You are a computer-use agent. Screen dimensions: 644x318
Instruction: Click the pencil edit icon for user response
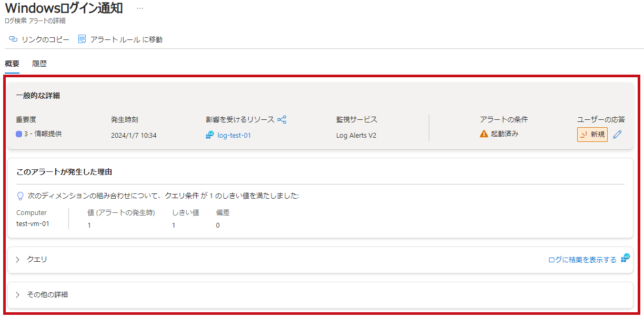click(x=618, y=135)
